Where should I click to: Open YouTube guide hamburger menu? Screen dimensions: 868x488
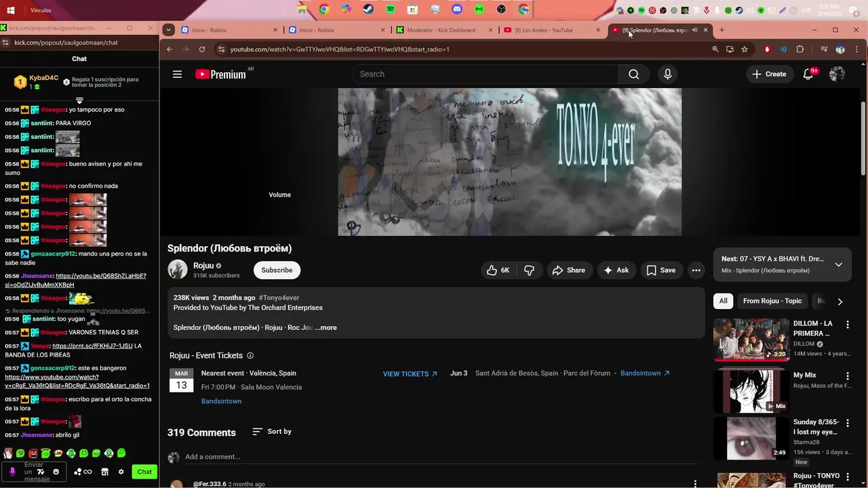[177, 74]
